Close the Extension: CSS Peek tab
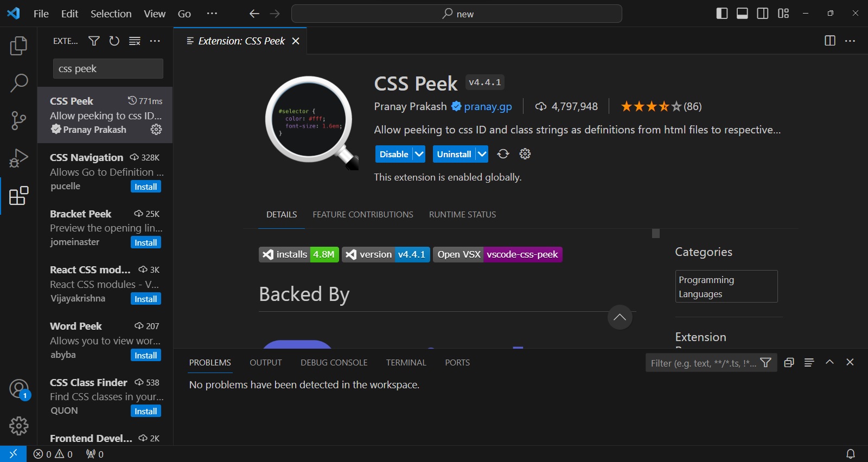The width and height of the screenshot is (868, 462). (296, 41)
